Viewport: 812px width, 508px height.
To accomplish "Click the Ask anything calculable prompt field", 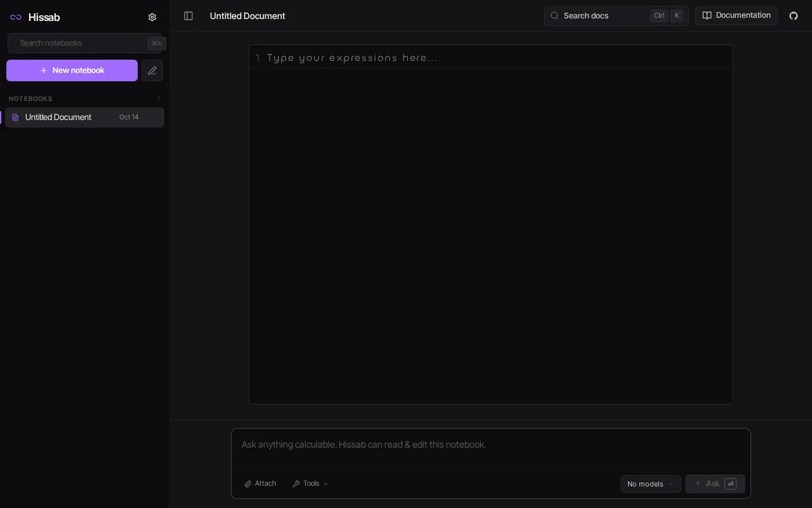I will pos(491,444).
